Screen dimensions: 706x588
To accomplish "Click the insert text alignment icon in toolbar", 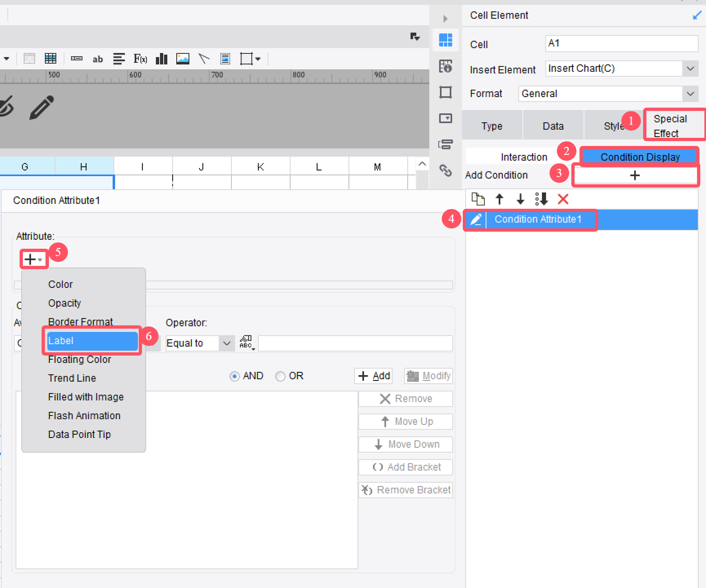I will pyautogui.click(x=119, y=59).
